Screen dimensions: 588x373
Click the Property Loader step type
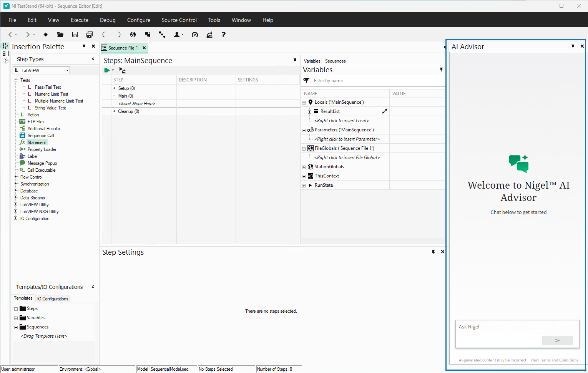pyautogui.click(x=42, y=149)
